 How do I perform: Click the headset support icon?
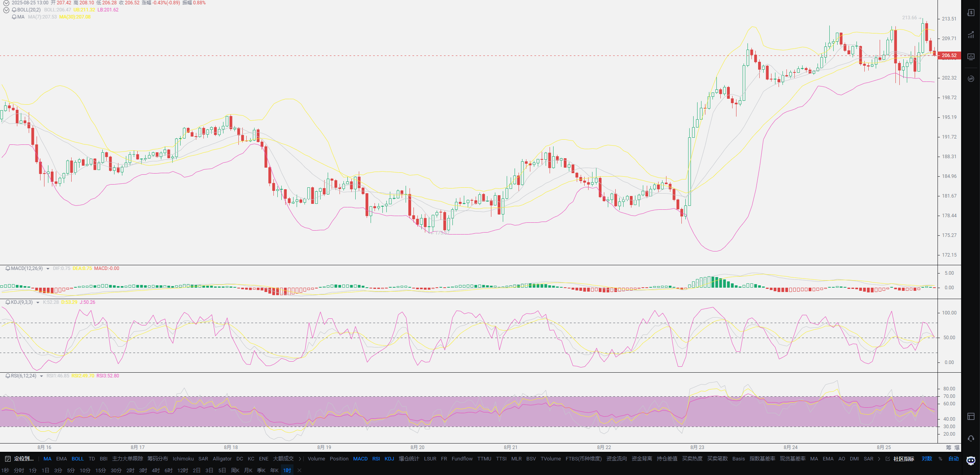click(x=971, y=438)
